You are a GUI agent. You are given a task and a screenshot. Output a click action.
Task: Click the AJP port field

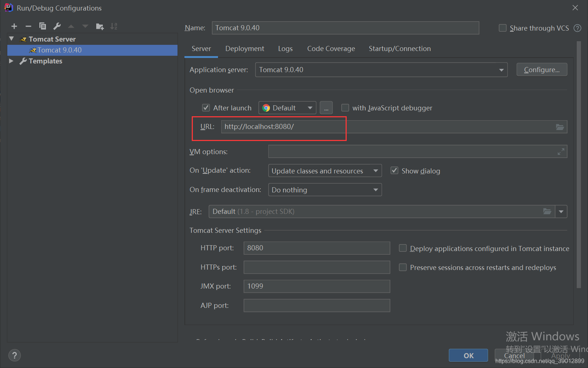317,306
